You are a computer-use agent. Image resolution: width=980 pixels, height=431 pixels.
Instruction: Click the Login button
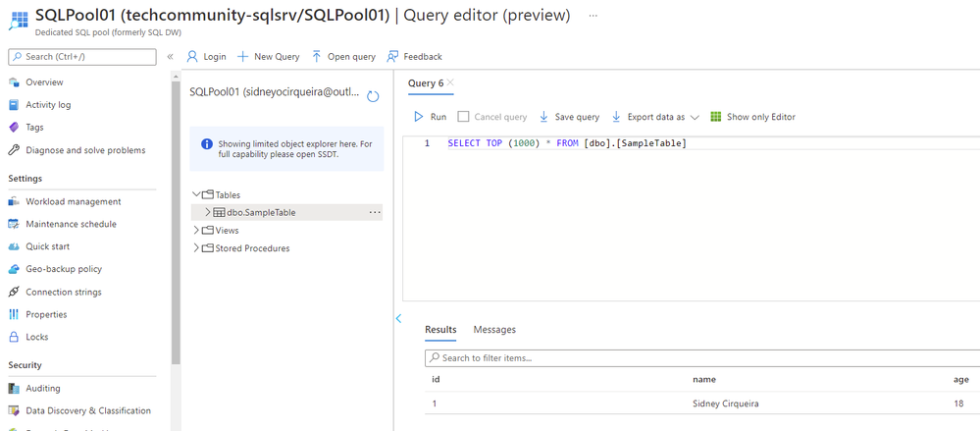207,56
